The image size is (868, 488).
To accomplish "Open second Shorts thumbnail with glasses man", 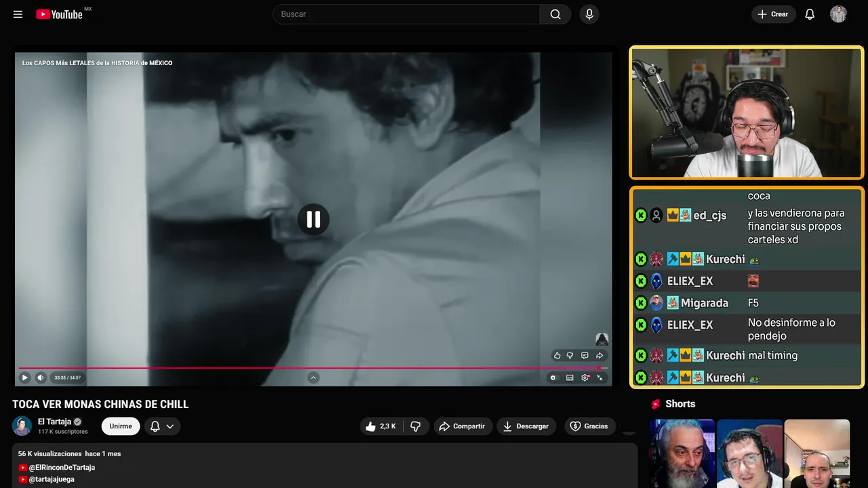I will [749, 453].
